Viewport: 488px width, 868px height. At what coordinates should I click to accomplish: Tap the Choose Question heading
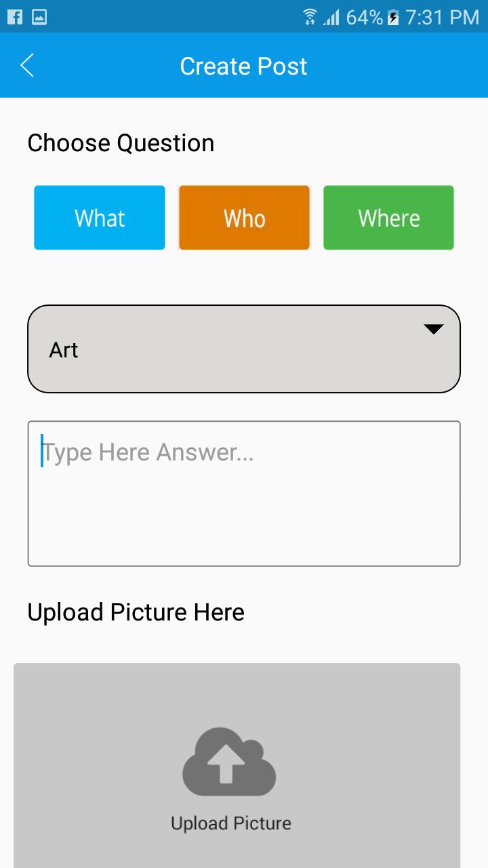pos(121,143)
